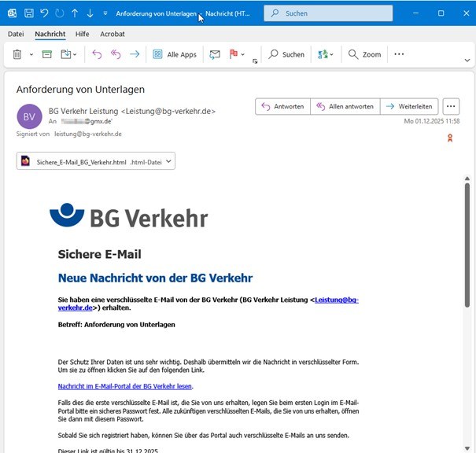Viewport: 476px width, 453px height.
Task: Click the Allen antworten button
Action: (x=345, y=106)
